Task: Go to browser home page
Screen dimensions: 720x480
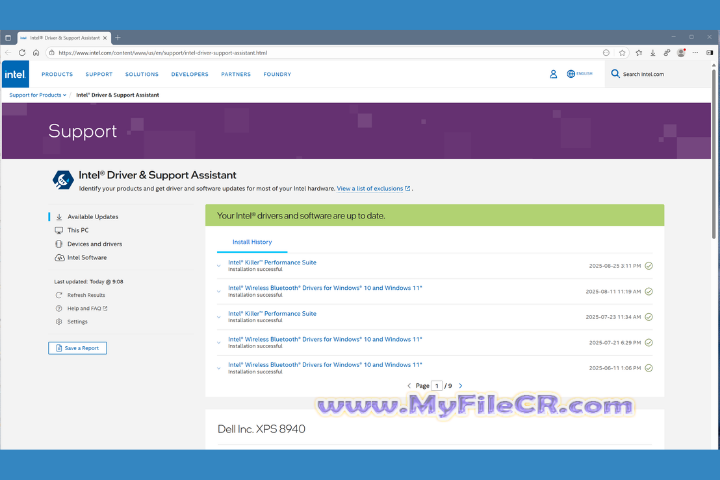Action: tap(36, 53)
